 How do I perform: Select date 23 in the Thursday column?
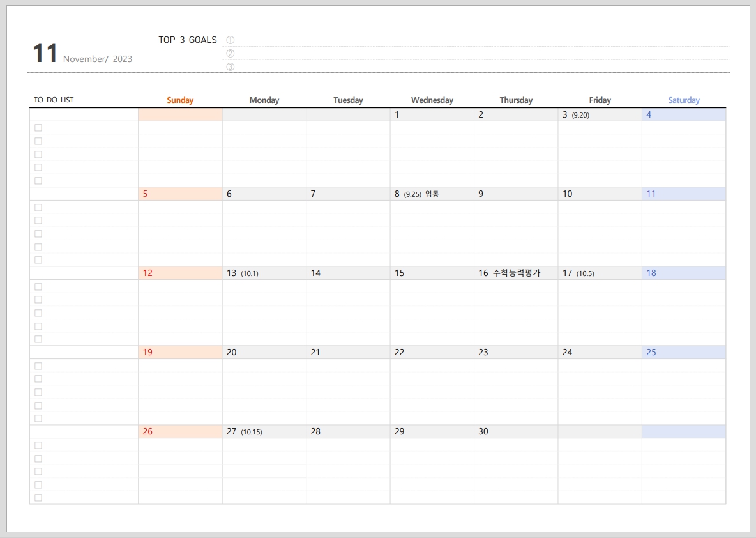click(x=516, y=352)
